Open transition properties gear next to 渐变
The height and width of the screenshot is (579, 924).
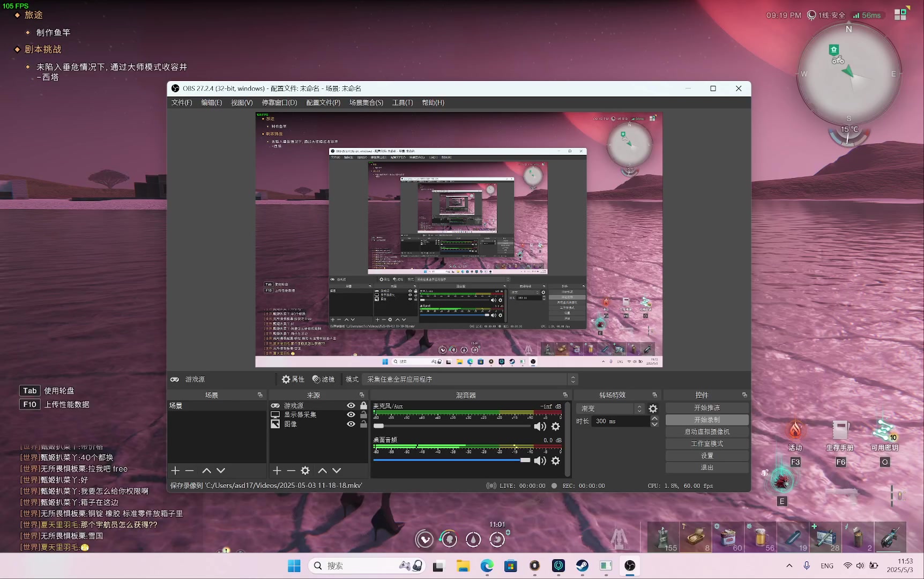point(653,409)
